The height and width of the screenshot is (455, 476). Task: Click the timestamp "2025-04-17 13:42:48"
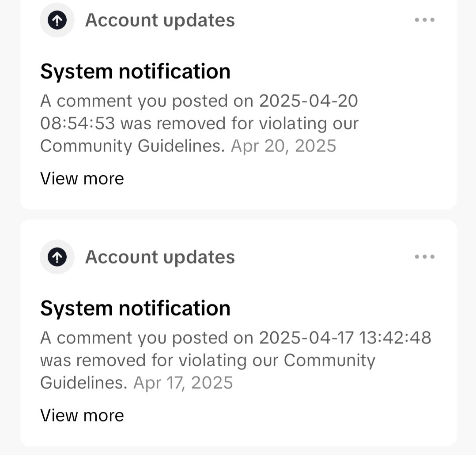[345, 338]
